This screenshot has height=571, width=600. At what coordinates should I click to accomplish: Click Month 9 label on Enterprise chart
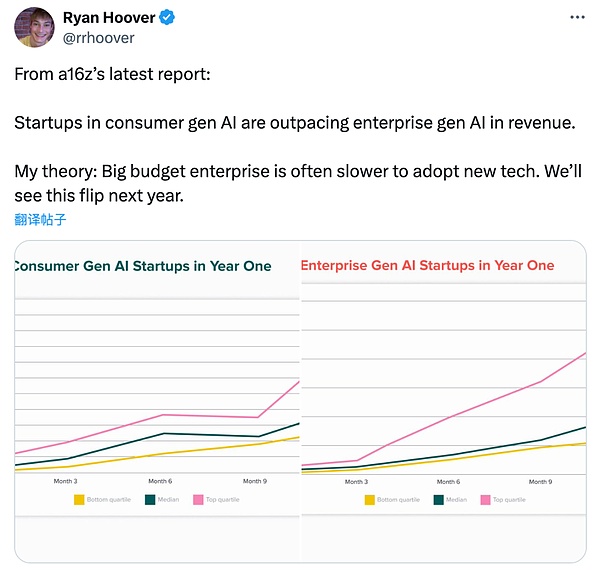pos(540,481)
